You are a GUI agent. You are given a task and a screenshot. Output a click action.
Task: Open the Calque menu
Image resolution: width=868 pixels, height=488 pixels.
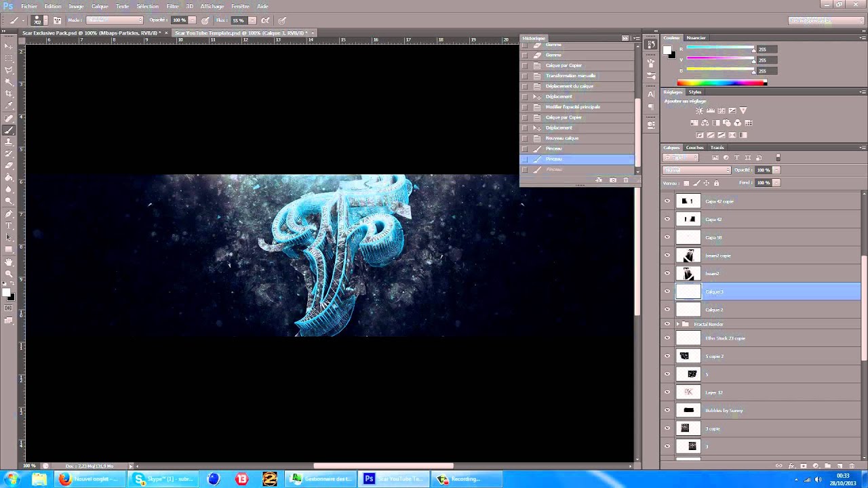pos(100,6)
